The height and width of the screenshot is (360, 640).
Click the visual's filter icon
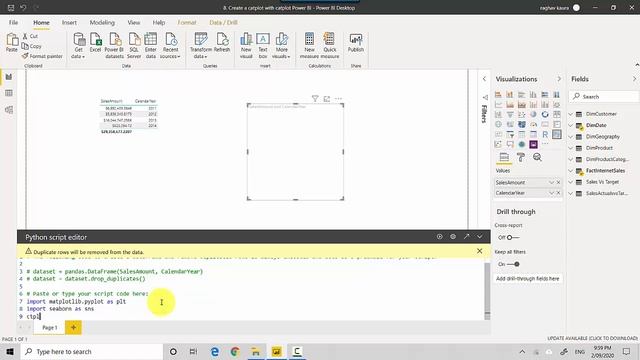point(315,98)
